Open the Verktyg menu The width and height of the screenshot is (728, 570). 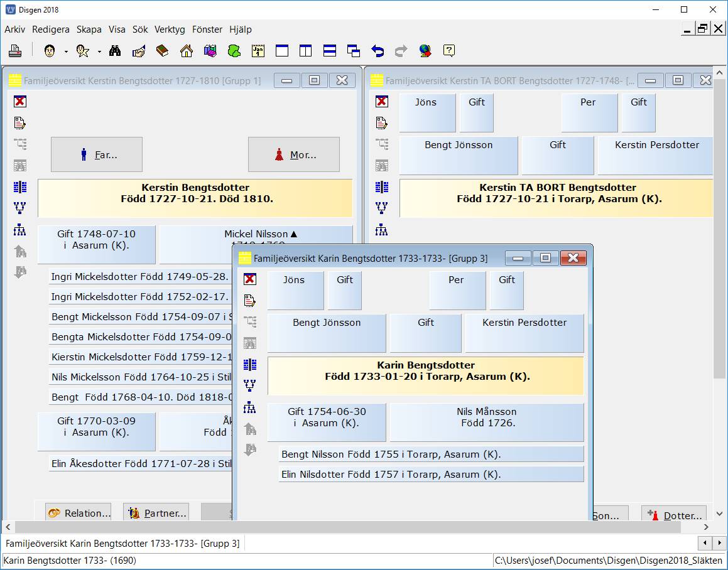(x=170, y=30)
